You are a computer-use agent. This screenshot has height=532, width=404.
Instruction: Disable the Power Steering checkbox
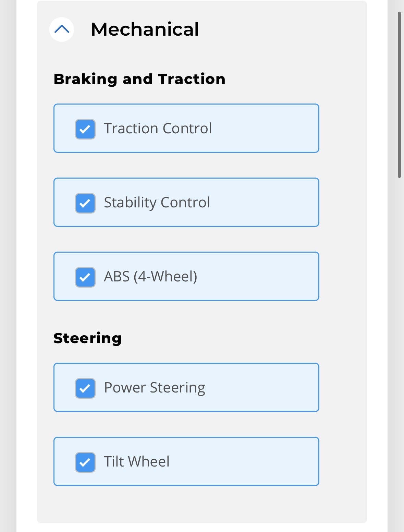click(x=85, y=388)
